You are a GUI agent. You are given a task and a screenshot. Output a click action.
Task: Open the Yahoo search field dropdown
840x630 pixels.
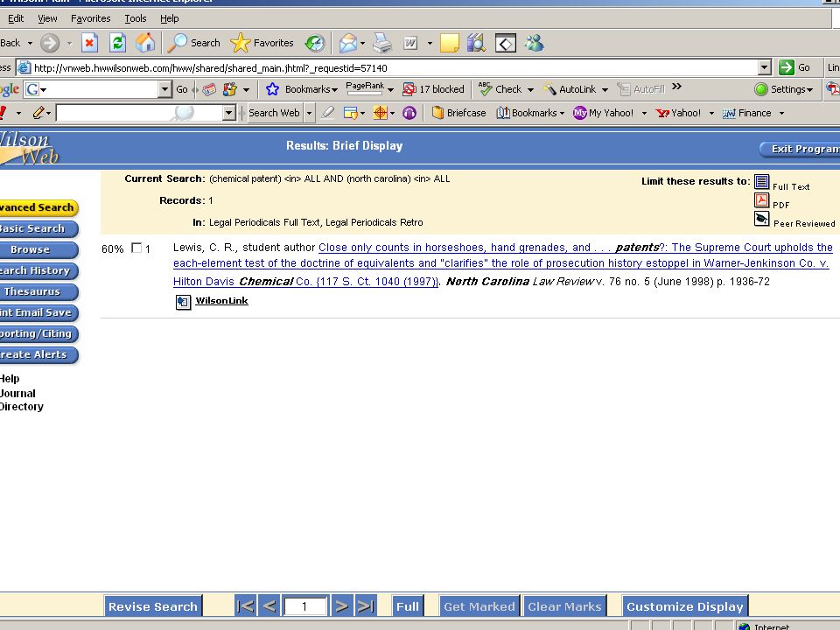coord(228,113)
